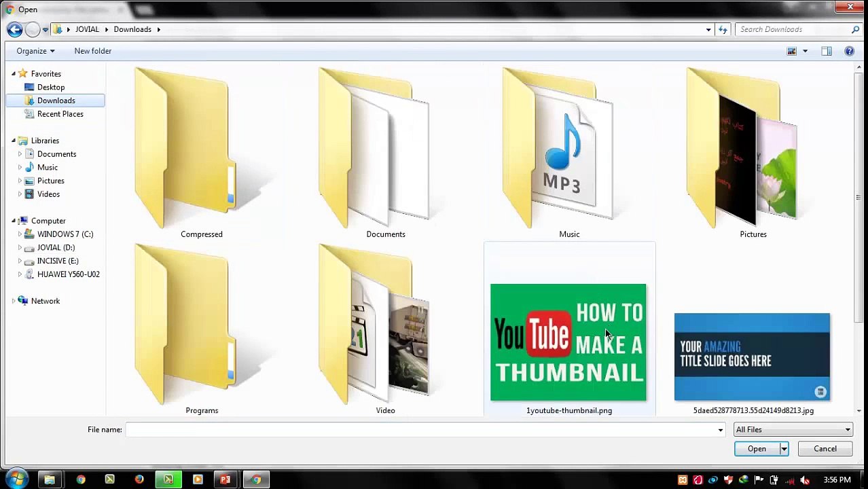Select INCISIVE (E:) drive
Viewport: 868px width, 489px height.
click(x=57, y=261)
